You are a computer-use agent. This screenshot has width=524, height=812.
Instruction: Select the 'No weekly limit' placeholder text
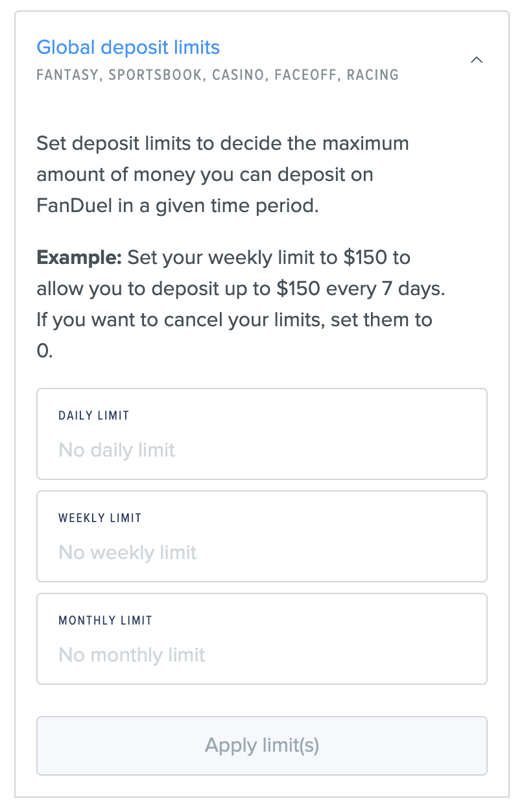127,552
